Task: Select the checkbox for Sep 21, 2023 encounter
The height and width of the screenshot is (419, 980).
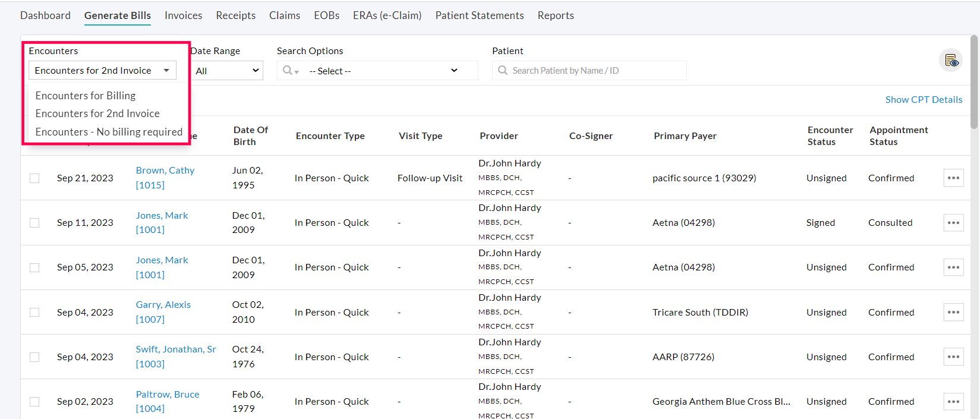Action: [34, 178]
